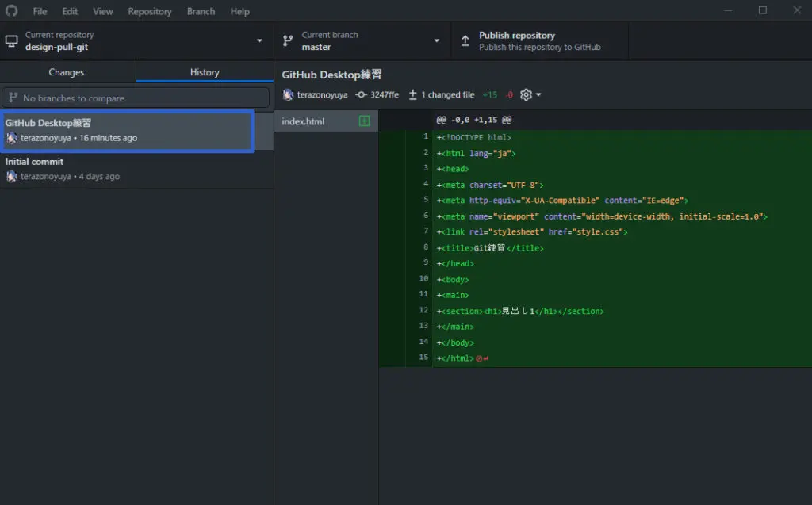
Task: Click the GitHub logo in title bar
Action: click(11, 11)
